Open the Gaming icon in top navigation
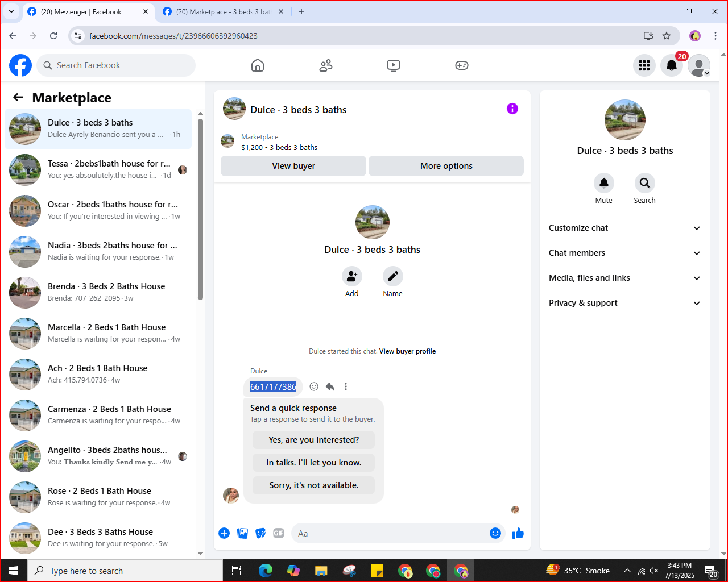Screen dimensions: 728x582 (x=462, y=65)
